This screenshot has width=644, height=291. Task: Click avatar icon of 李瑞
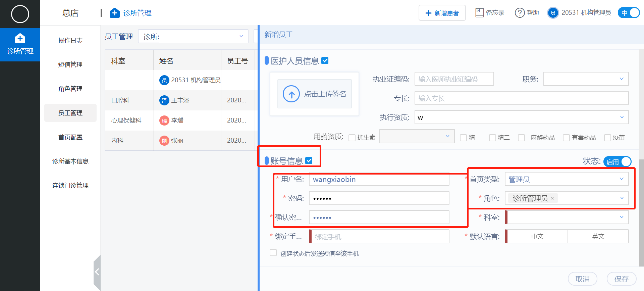point(164,120)
